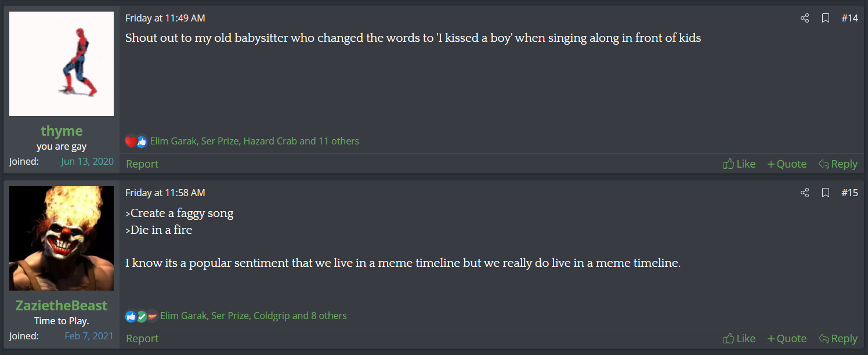
Task: Like ZazietheBeast's post #15
Action: 739,339
